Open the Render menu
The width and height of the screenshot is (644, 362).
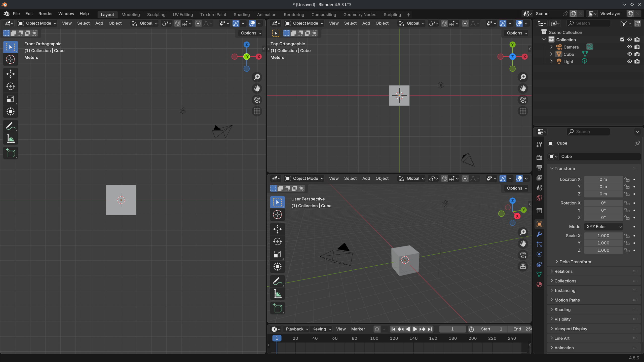[x=45, y=14]
